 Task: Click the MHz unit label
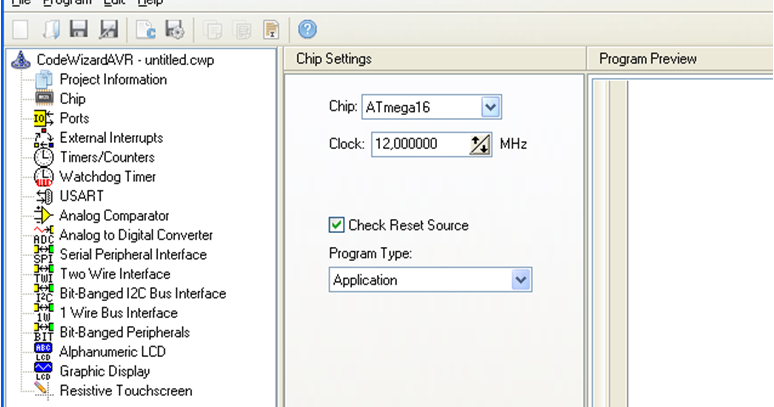(513, 144)
